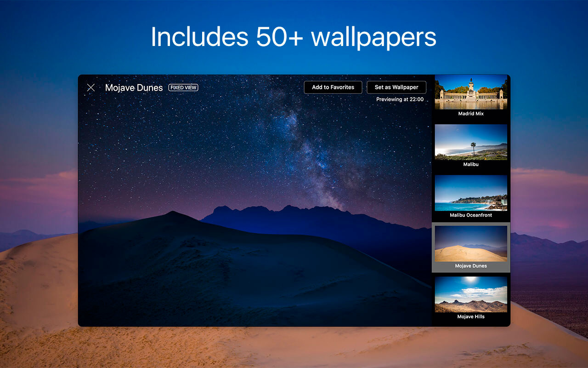Click the FIXED VIEW badge
The height and width of the screenshot is (368, 588).
pos(183,87)
